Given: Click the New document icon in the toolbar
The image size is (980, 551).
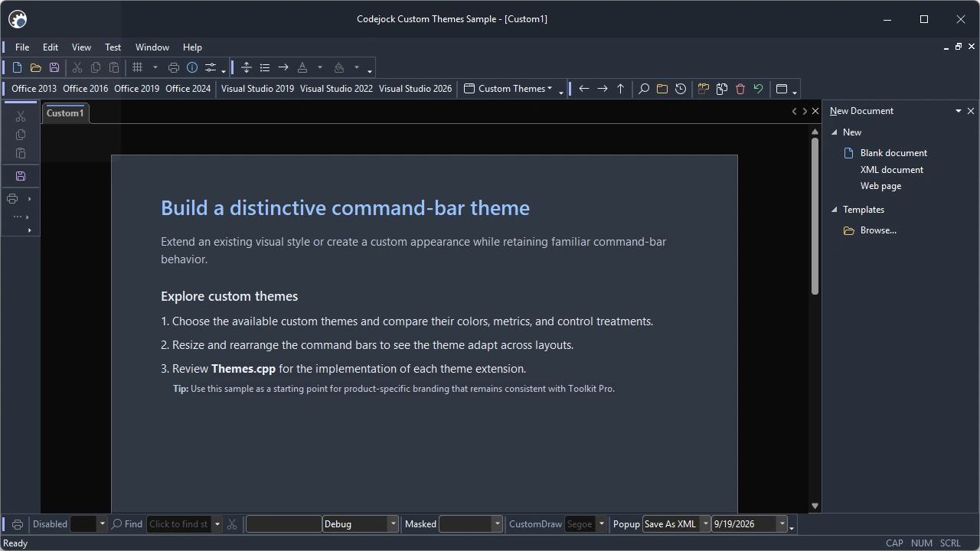Looking at the screenshot, I should coord(17,67).
